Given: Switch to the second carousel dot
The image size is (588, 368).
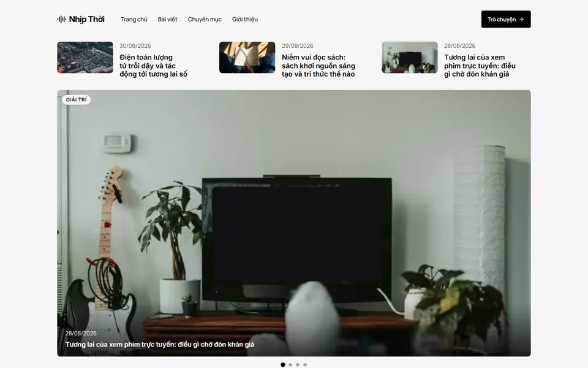Looking at the screenshot, I should tap(290, 364).
